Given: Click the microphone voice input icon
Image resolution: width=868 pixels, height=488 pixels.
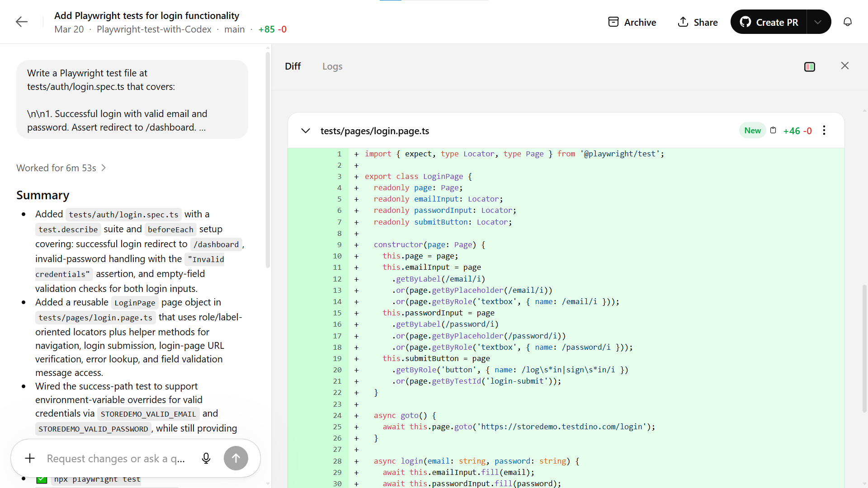Looking at the screenshot, I should click(206, 458).
